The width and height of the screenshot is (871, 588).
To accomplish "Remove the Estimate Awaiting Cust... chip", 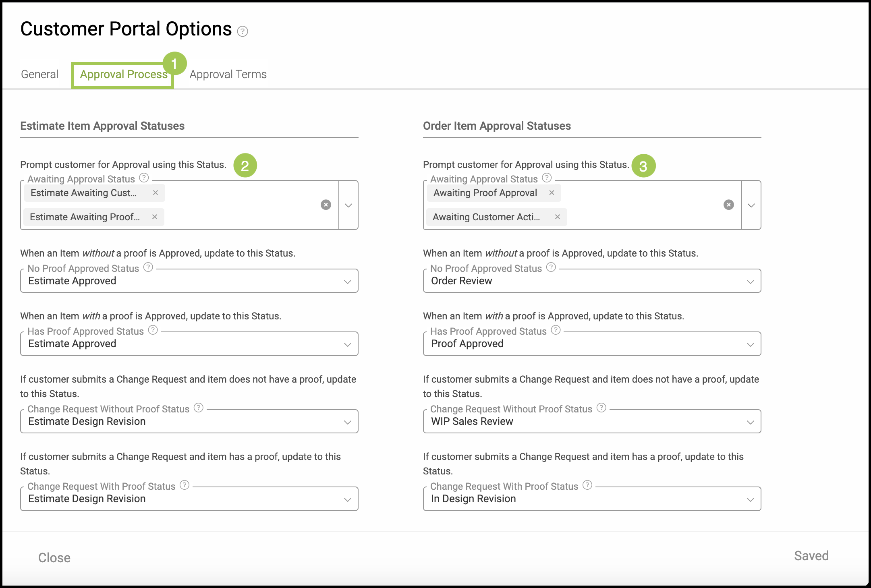I will [x=156, y=193].
